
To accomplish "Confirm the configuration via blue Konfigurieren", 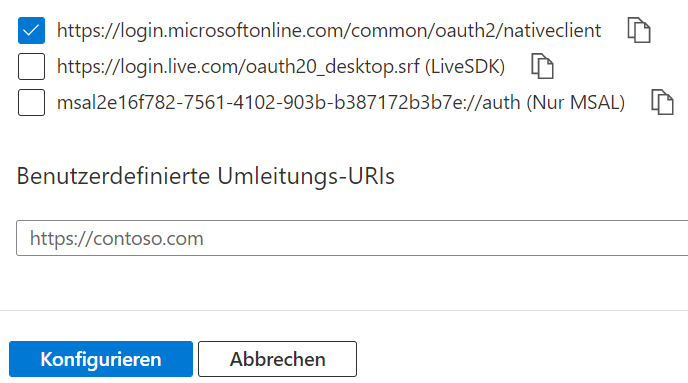I will click(101, 359).
